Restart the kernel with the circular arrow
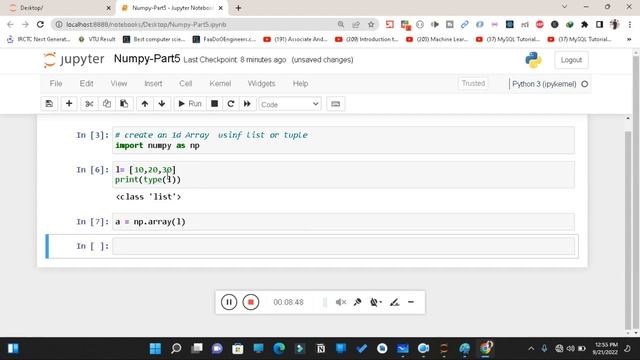This screenshot has width=640, height=360. pos(231,104)
